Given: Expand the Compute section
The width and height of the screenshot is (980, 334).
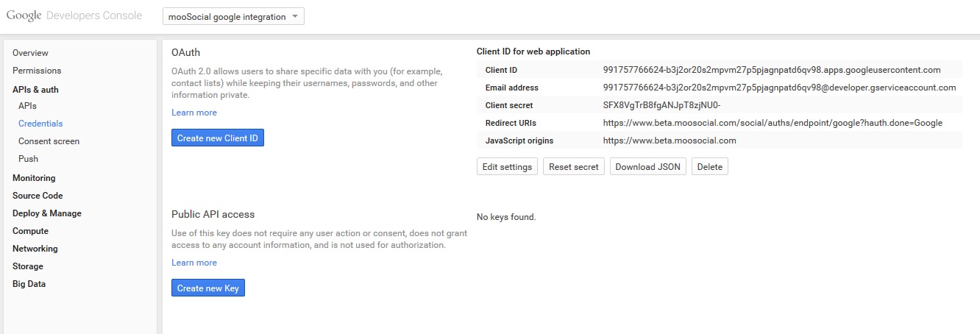Looking at the screenshot, I should click(x=30, y=231).
